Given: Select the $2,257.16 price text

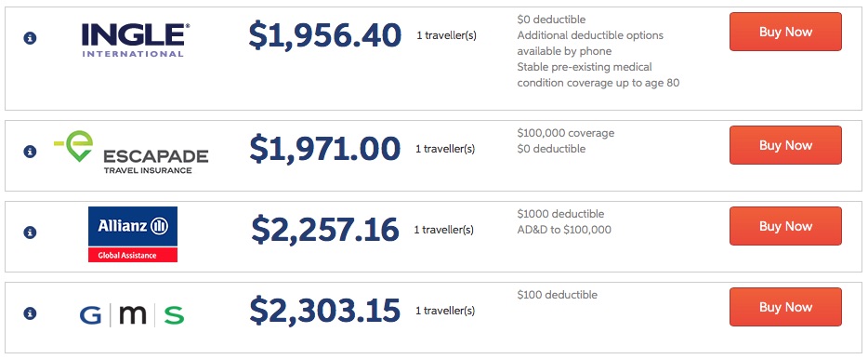Looking at the screenshot, I should tap(324, 230).
